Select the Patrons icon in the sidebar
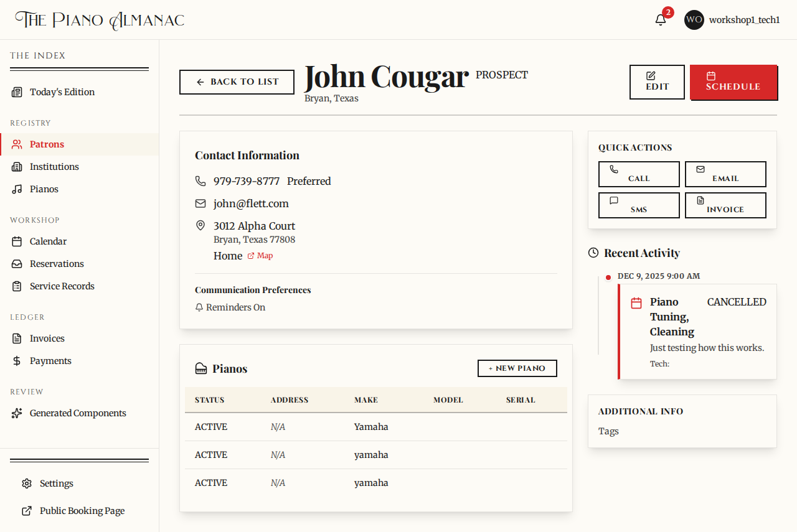Viewport: 797px width, 532px height. (x=17, y=144)
